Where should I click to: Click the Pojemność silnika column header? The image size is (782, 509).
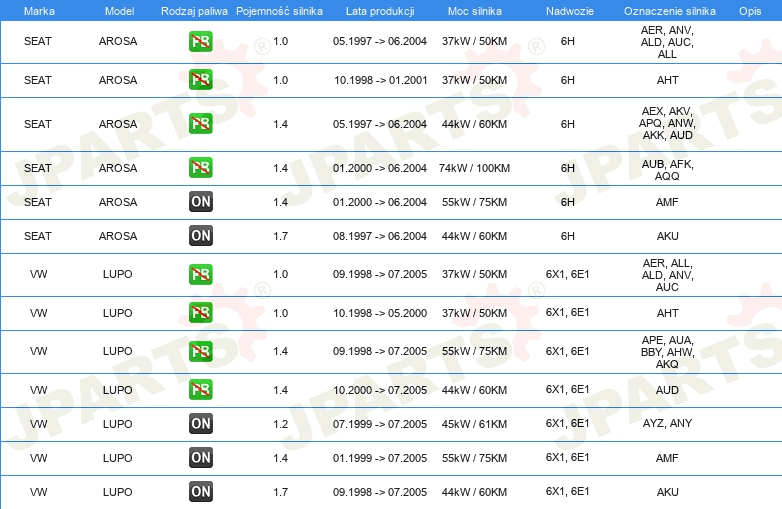279,11
